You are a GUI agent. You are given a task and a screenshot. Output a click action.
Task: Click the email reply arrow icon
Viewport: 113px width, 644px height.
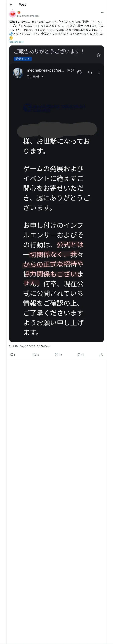[x=90, y=72]
